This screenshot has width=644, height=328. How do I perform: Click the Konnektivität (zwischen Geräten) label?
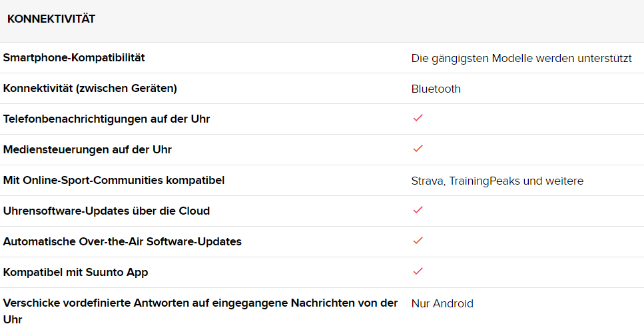coord(90,89)
